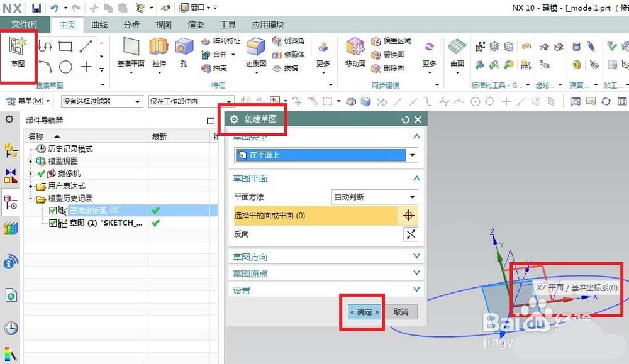629x364 pixels.
Task: Click the reset icon in 创建草图 dialog
Action: pos(405,119)
